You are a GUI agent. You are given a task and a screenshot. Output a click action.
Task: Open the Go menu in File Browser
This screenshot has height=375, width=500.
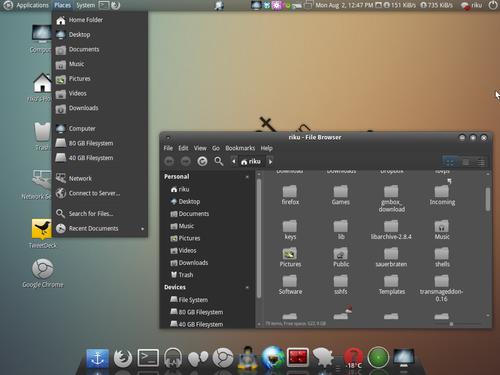pos(216,148)
